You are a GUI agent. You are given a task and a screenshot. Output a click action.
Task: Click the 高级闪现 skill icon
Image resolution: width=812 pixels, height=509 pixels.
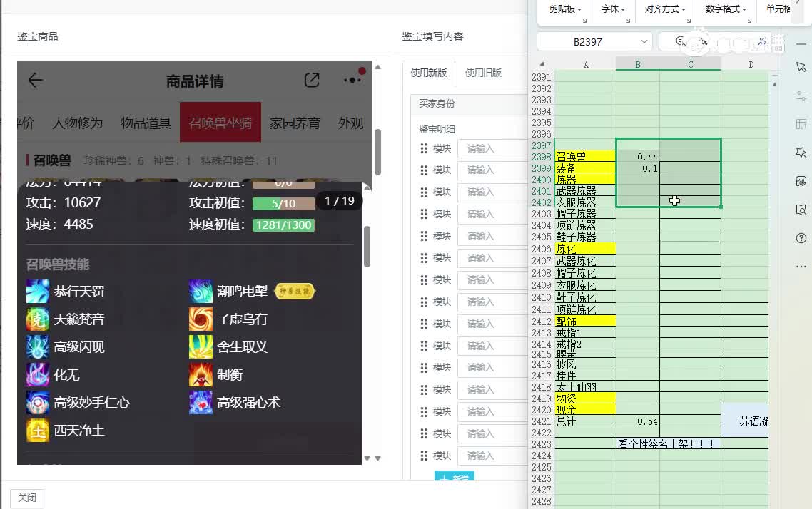pos(38,346)
